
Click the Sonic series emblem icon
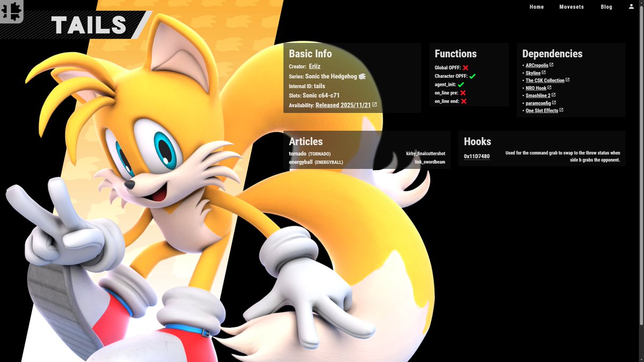pos(362,77)
